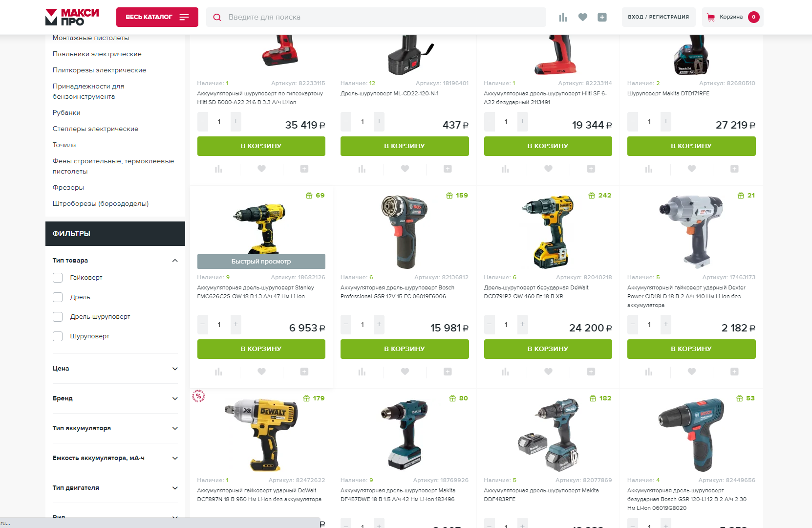Compare the Stanley FMC626C2S-QW drill
The width and height of the screenshot is (812, 528).
pyautogui.click(x=218, y=372)
